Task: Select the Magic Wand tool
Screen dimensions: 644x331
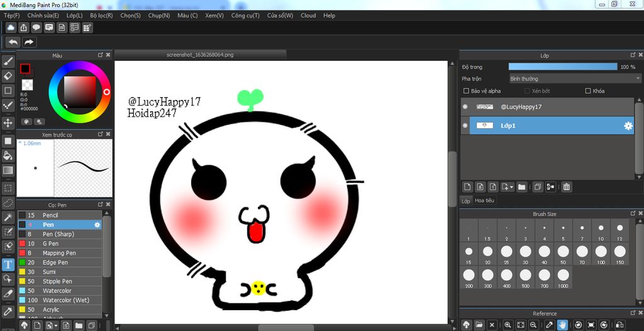Action: pos(8,217)
